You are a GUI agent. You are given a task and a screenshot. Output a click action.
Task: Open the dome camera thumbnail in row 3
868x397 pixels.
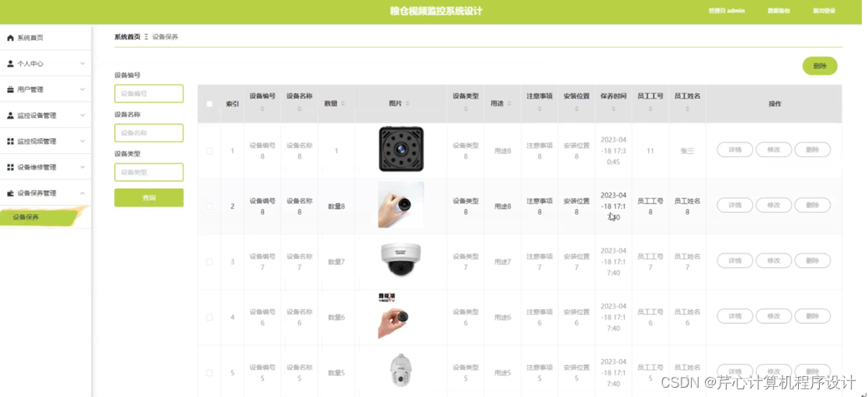click(401, 259)
